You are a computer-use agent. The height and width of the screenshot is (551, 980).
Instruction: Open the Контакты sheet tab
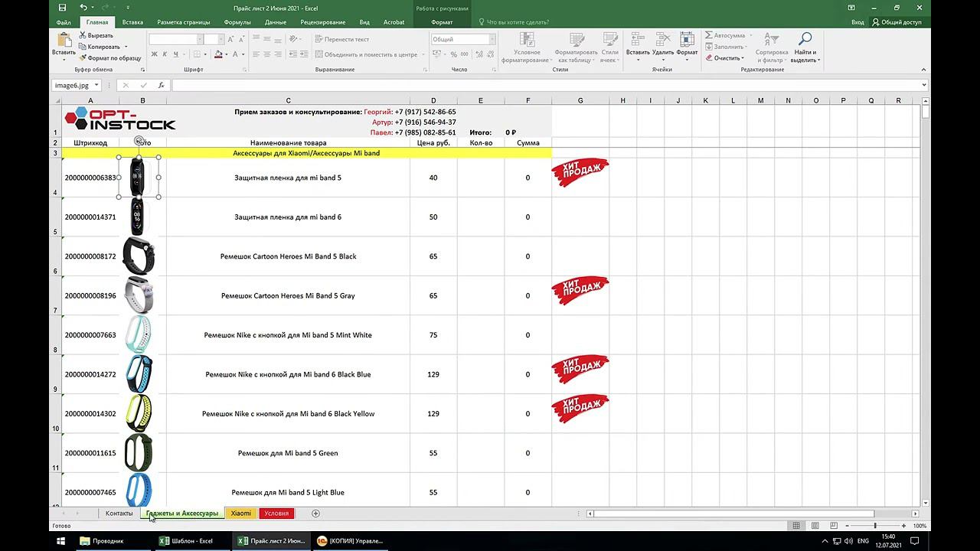119,514
